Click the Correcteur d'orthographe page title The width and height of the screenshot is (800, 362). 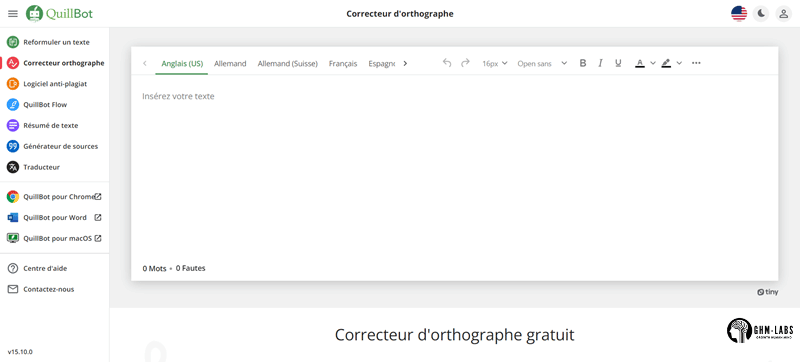[x=399, y=14]
